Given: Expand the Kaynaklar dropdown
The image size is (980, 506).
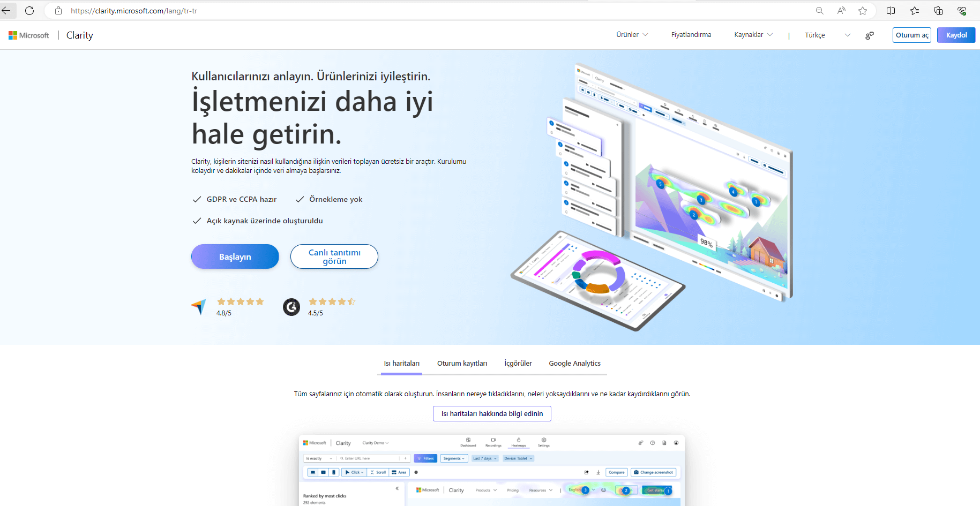Looking at the screenshot, I should click(x=753, y=35).
